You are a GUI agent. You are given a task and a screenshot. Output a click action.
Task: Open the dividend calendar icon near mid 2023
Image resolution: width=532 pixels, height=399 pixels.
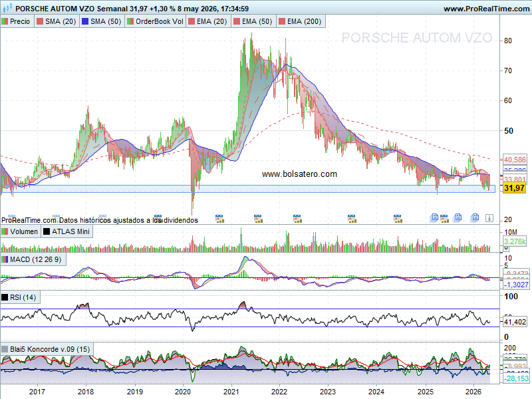352,218
